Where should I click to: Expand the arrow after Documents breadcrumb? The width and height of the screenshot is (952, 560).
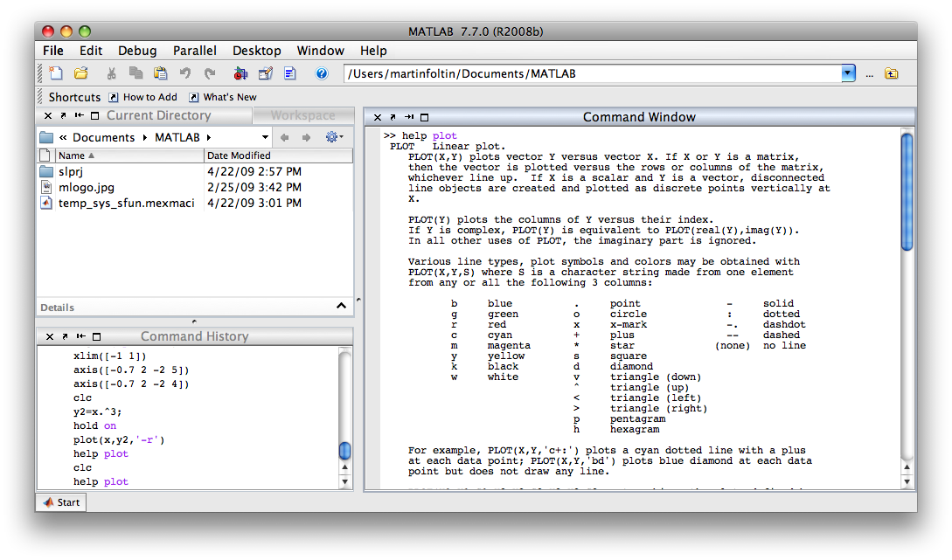click(144, 138)
